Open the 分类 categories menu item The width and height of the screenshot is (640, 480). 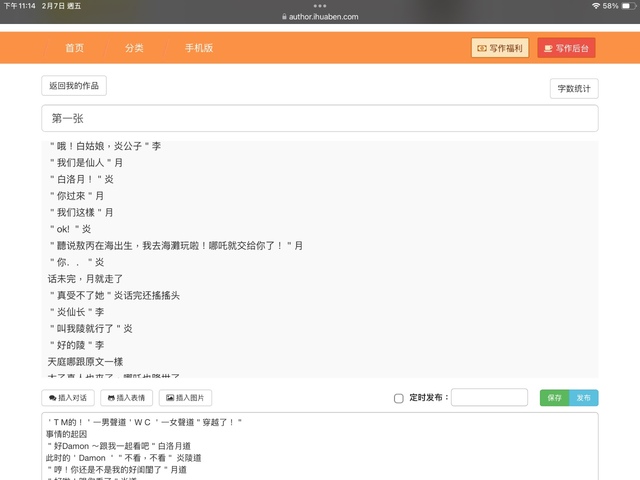coord(134,48)
